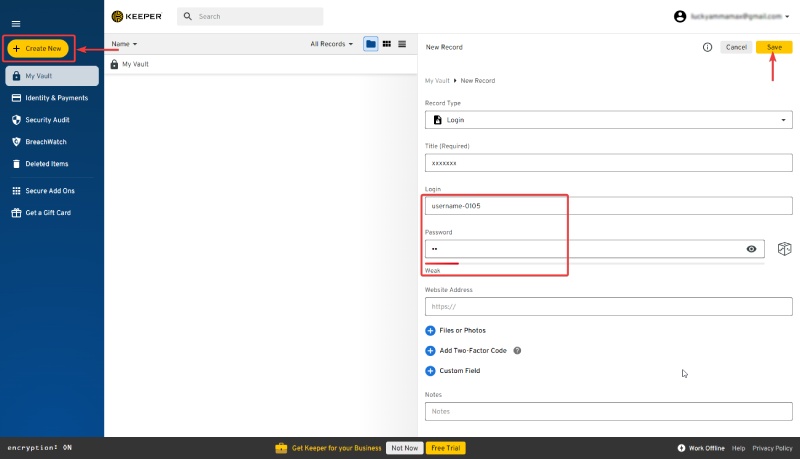Click the briefcase icon in footer banner
The image size is (800, 459).
pyautogui.click(x=281, y=448)
